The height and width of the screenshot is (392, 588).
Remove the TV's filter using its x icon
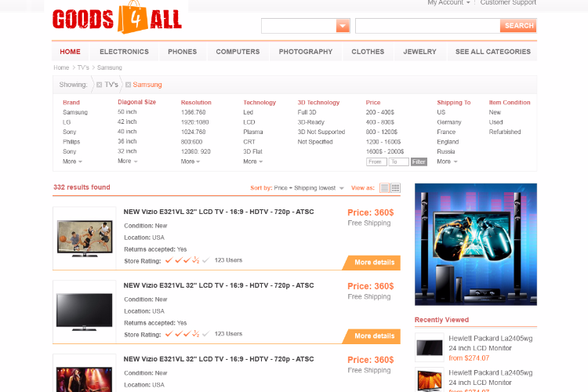point(99,85)
